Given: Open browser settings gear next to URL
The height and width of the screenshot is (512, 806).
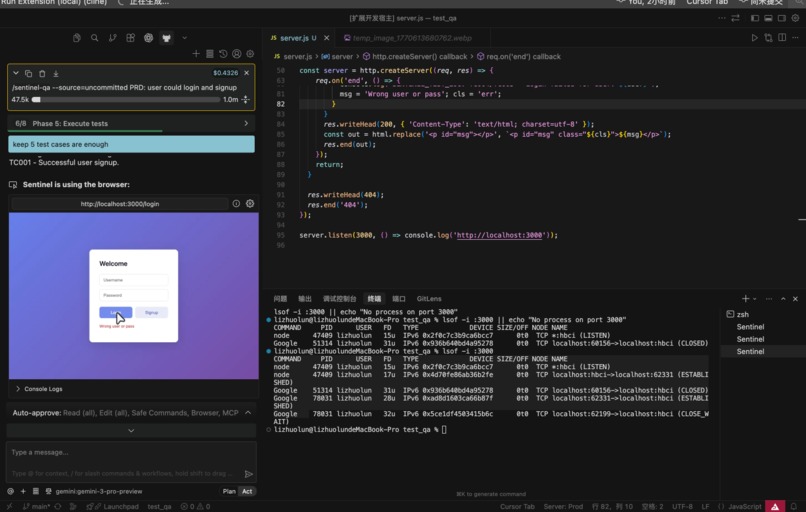Looking at the screenshot, I should (x=250, y=204).
